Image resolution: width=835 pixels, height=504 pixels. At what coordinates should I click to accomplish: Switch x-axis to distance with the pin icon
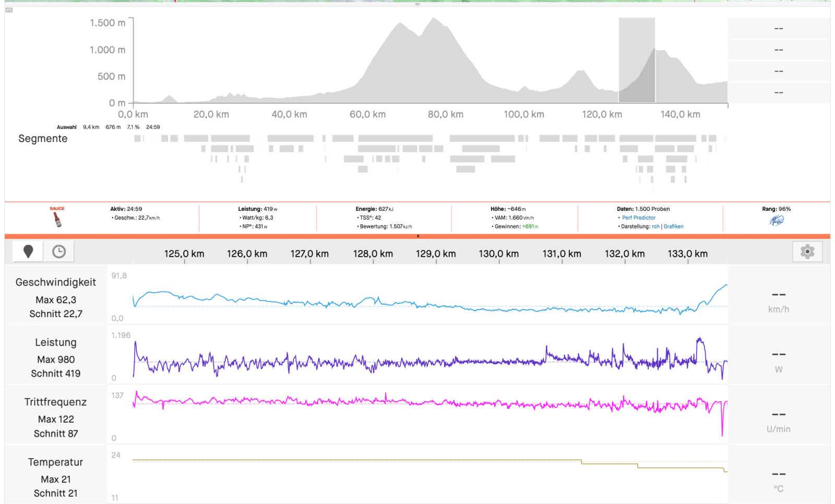pos(28,252)
